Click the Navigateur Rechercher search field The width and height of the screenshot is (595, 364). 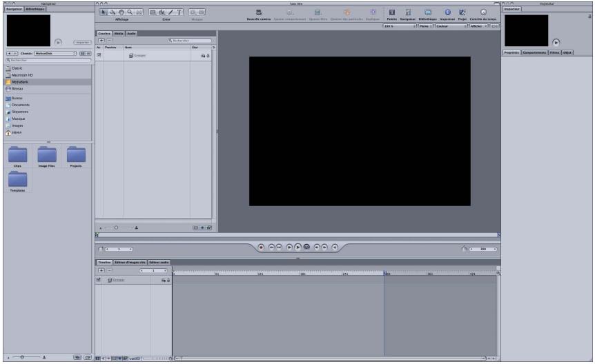click(x=48, y=60)
